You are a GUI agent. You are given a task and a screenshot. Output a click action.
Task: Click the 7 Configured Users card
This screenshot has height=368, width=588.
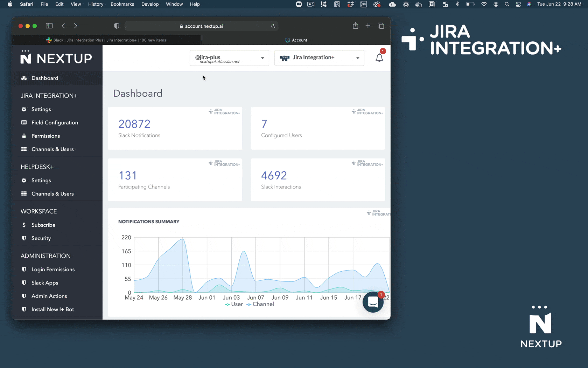pyautogui.click(x=318, y=128)
